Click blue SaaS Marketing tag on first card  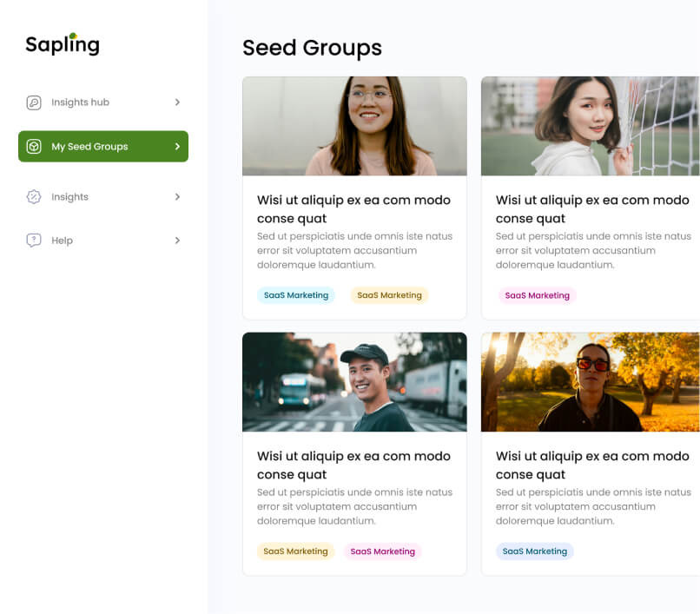(296, 295)
